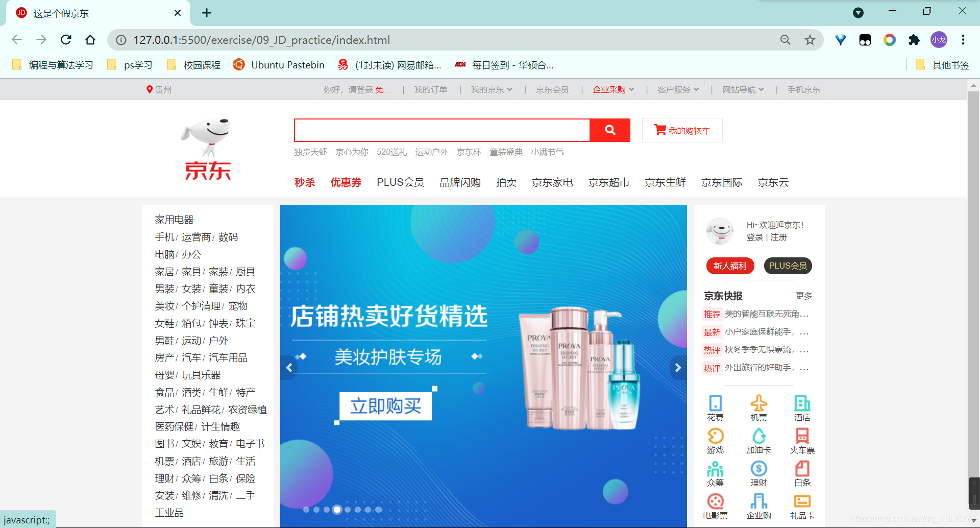Image resolution: width=980 pixels, height=528 pixels.
Task: Open the 京东国际 navigation item
Action: (722, 182)
